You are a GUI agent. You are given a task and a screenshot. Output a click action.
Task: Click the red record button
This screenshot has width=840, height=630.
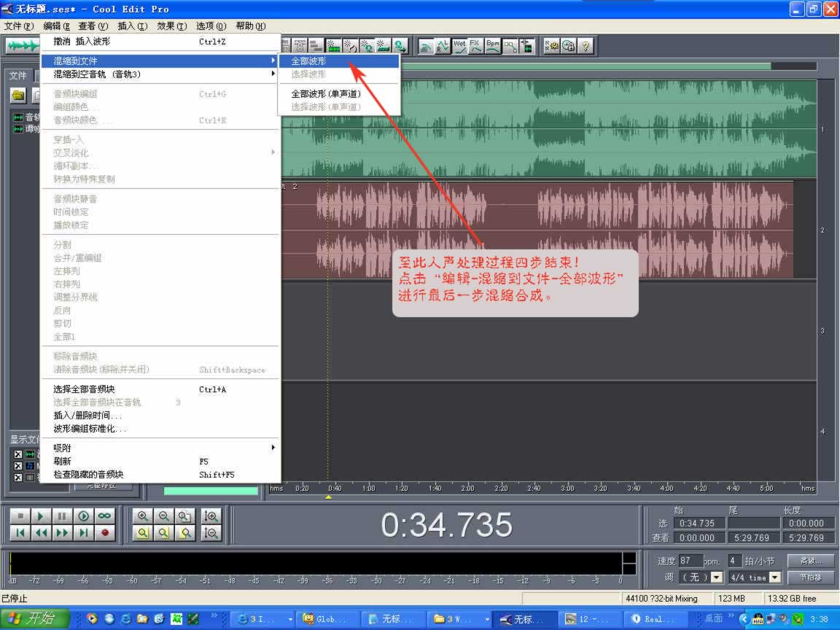[105, 532]
